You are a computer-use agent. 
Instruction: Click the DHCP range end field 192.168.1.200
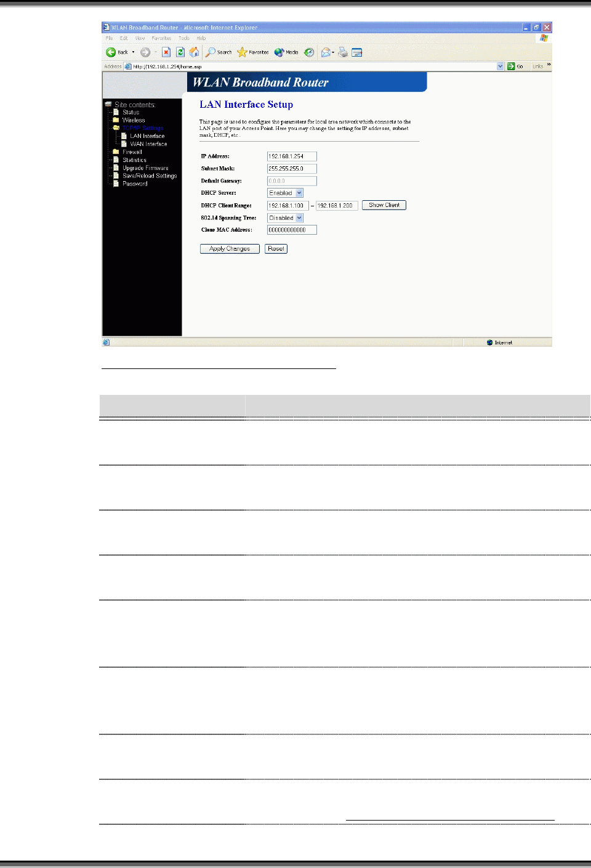coord(337,206)
